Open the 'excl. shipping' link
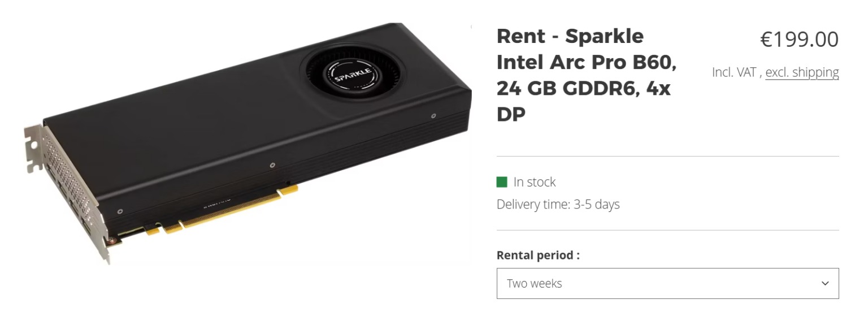Screen dimensions: 868x312 [802, 72]
